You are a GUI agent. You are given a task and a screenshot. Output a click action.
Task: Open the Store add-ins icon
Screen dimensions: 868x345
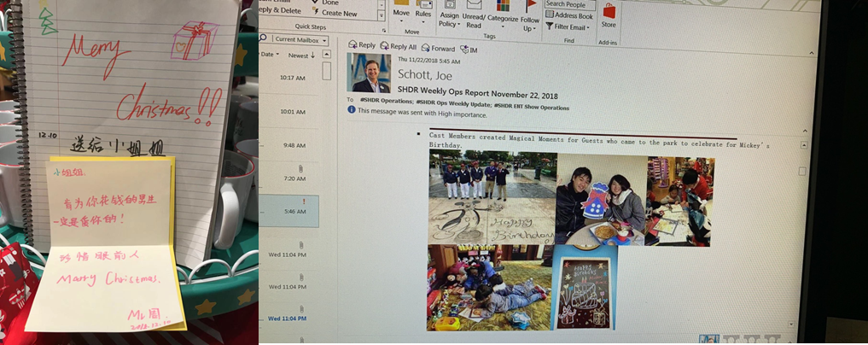[609, 15]
